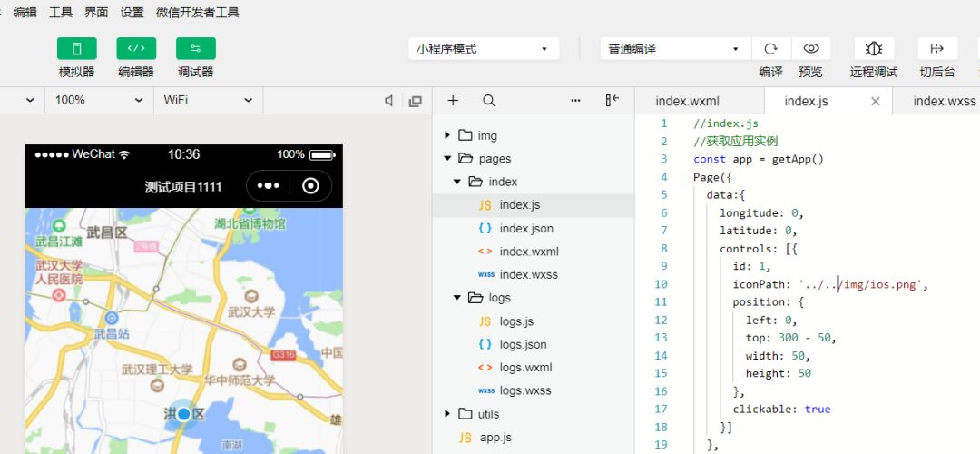Click the switch to background icon
Viewport: 980px width, 454px height.
(936, 49)
